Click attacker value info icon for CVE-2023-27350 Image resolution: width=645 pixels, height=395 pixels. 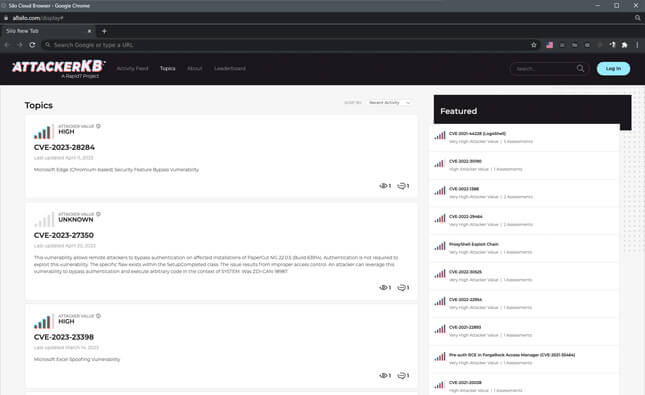click(98, 214)
